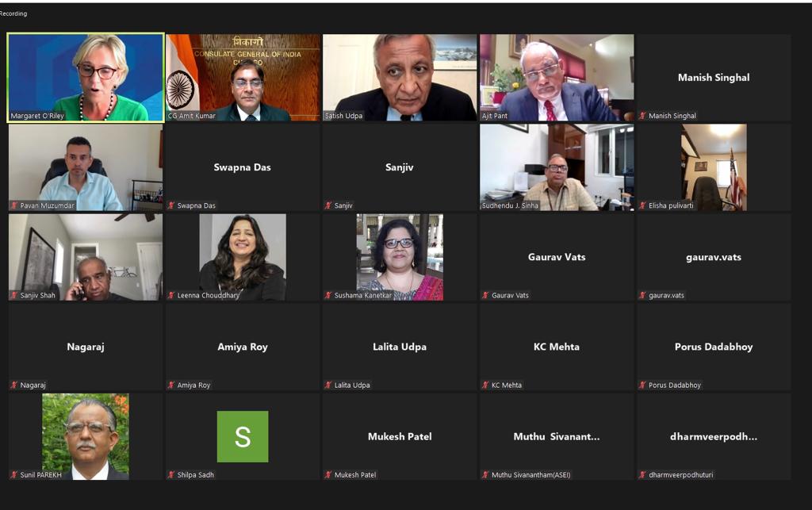The width and height of the screenshot is (812, 510).
Task: Click the Mukesh Patel name label
Action: coord(354,475)
